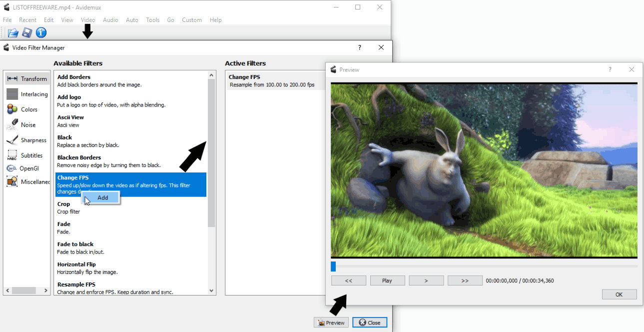The width and height of the screenshot is (644, 332).
Task: Click the Available Filters vertical scrollbar thumb
Action: (211, 153)
